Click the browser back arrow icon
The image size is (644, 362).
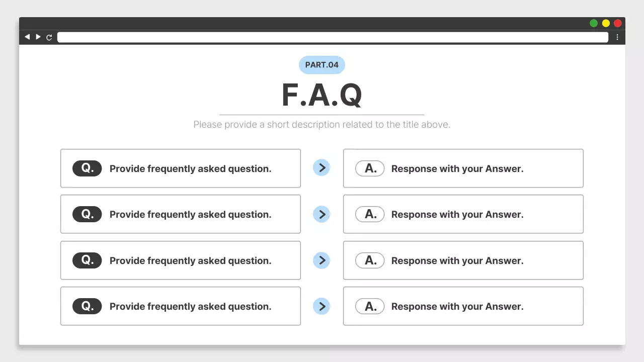coord(27,37)
